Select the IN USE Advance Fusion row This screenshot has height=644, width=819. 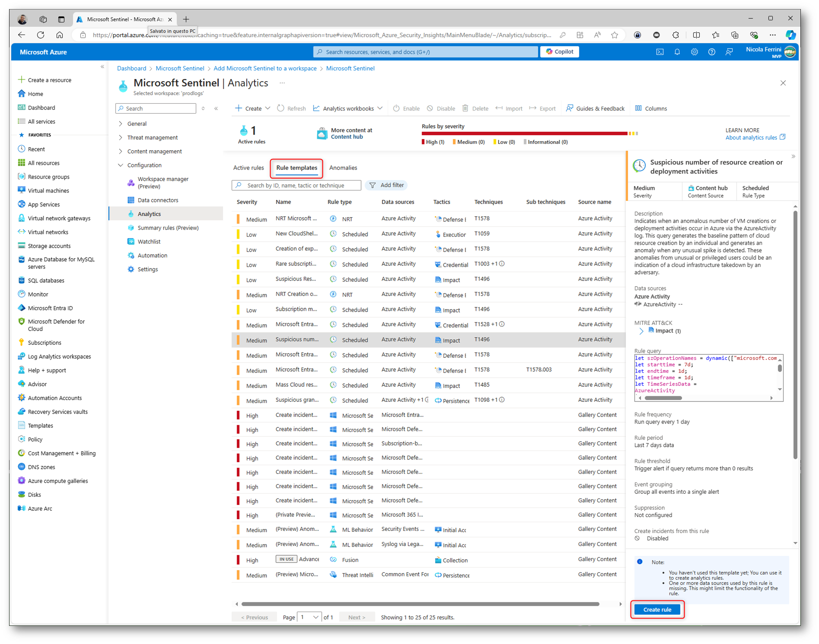click(428, 560)
